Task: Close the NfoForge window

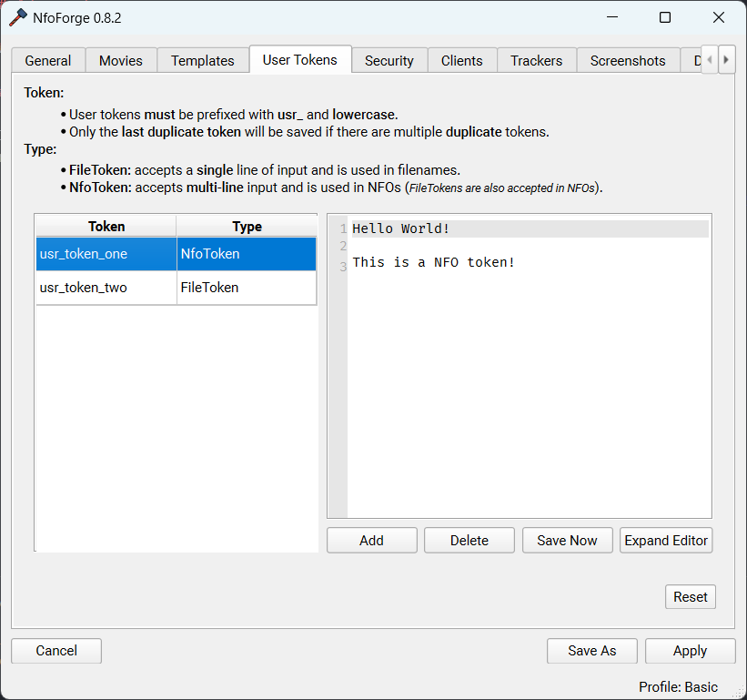Action: 719,17
